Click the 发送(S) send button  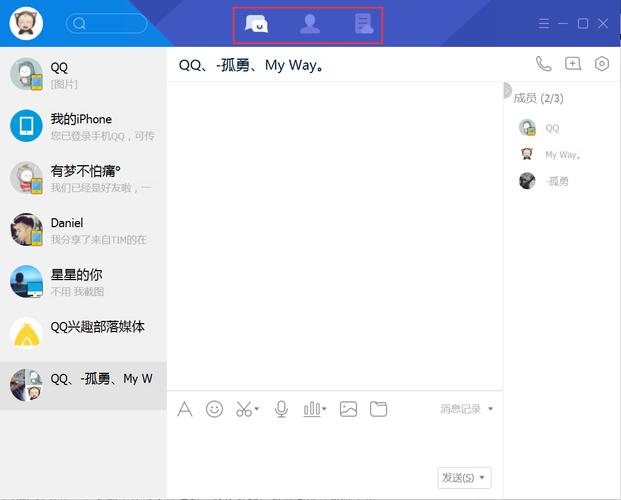pyautogui.click(x=458, y=477)
